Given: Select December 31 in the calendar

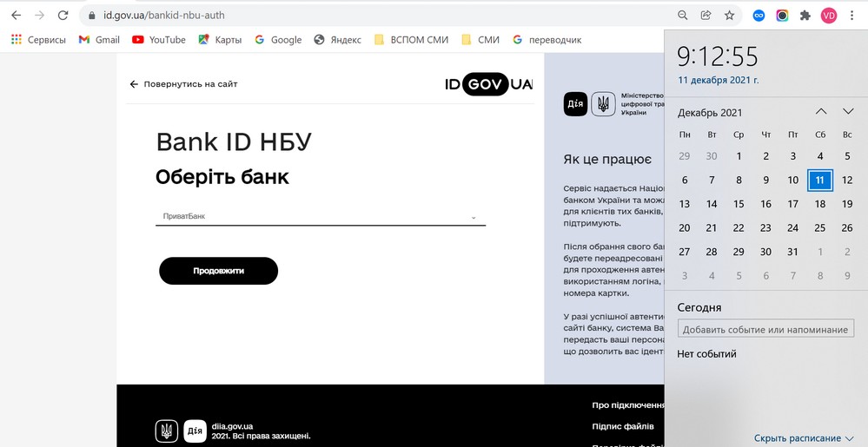Looking at the screenshot, I should click(792, 252).
